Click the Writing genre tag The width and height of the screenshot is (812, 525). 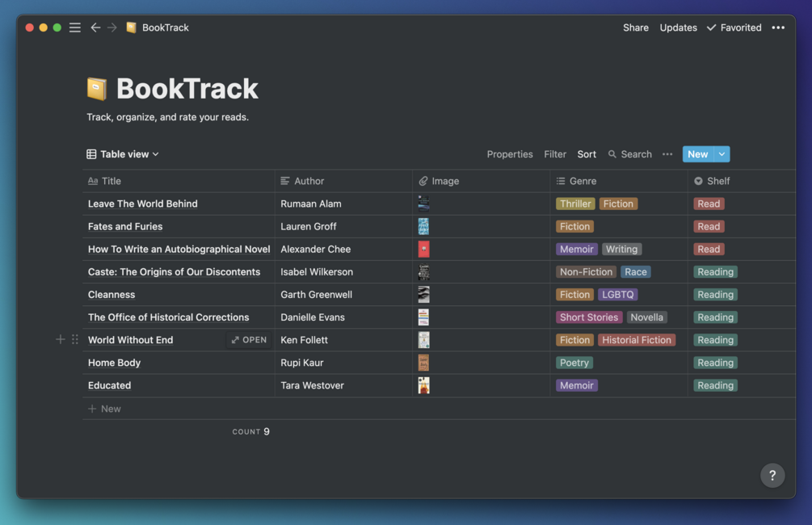click(x=621, y=249)
